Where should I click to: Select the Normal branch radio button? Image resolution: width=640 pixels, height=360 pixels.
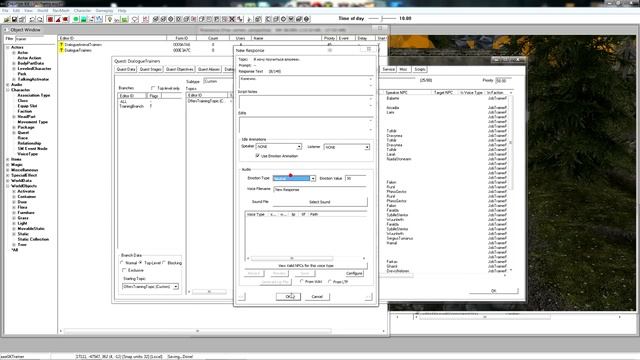tap(122, 263)
